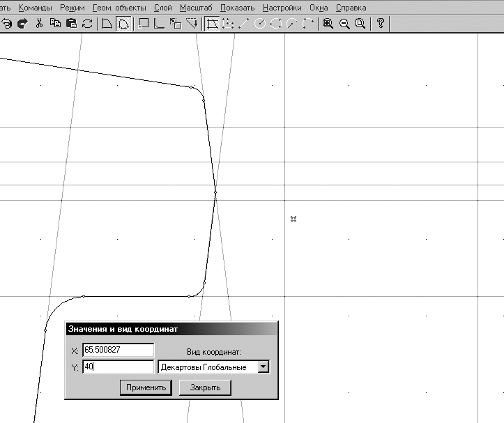Screen dimensions: 504x423
Task: Open the Команды menu
Action: tap(36, 8)
